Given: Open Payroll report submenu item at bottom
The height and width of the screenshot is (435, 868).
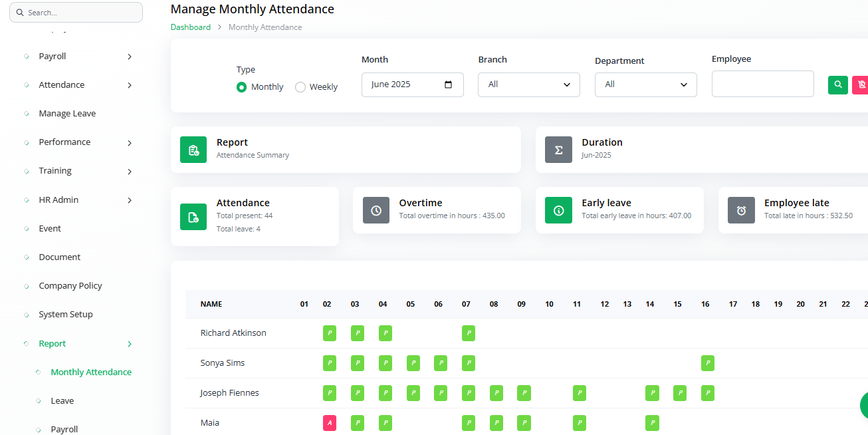Looking at the screenshot, I should [x=64, y=429].
